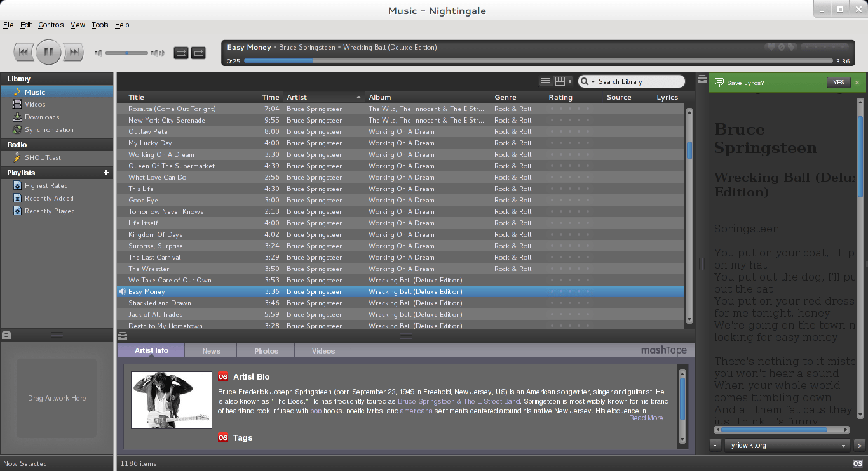Switch to the Photos tab in mashTape

click(266, 350)
